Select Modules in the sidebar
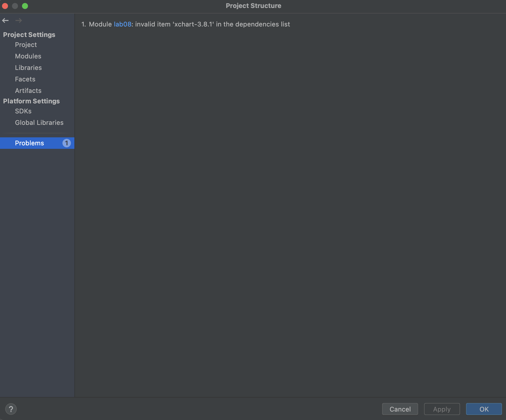The width and height of the screenshot is (506, 420). point(28,56)
